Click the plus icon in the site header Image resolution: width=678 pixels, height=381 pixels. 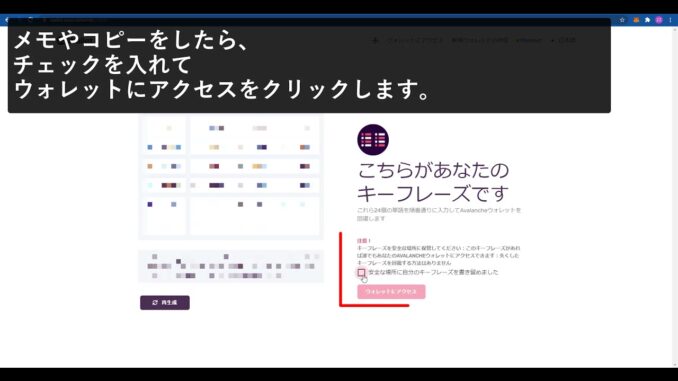pyautogui.click(x=375, y=40)
